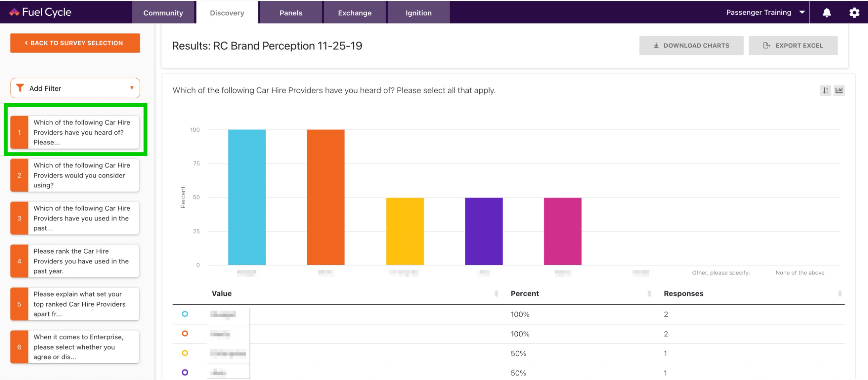868x380 pixels.
Task: Expand the Add Filter dropdown
Action: point(75,88)
